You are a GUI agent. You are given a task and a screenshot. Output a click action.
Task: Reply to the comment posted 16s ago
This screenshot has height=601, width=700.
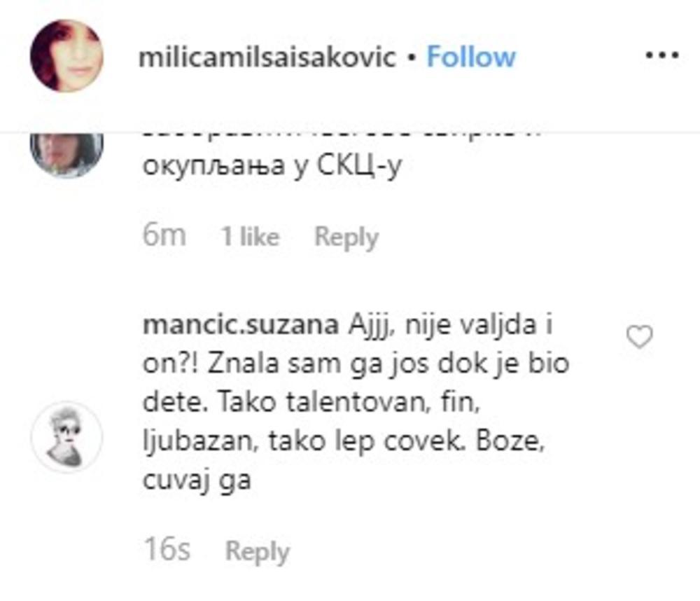click(x=258, y=551)
